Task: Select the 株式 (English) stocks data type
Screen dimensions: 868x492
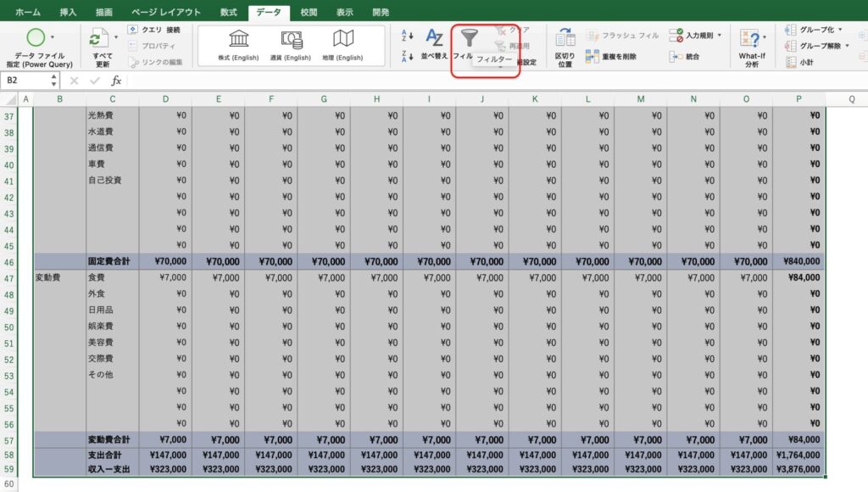Action: [238, 45]
